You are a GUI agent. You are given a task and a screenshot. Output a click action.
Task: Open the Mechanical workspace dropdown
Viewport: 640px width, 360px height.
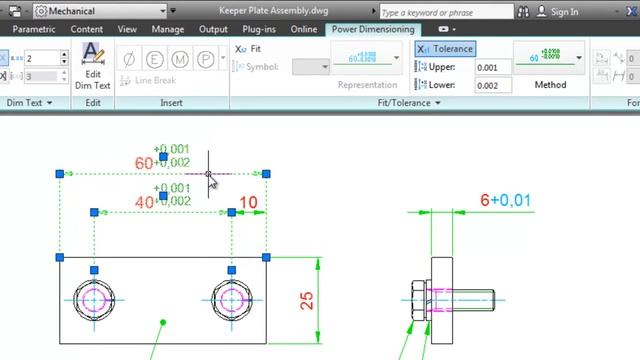[162, 11]
